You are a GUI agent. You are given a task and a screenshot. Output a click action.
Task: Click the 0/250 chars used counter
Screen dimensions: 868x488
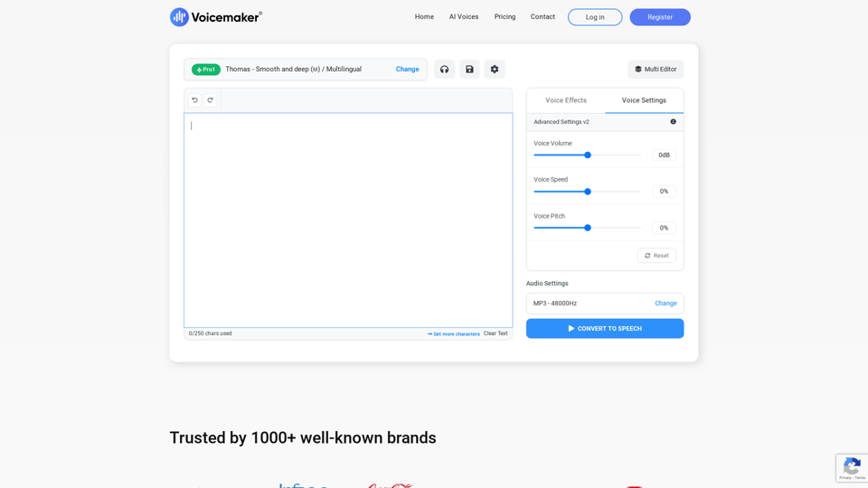(211, 333)
